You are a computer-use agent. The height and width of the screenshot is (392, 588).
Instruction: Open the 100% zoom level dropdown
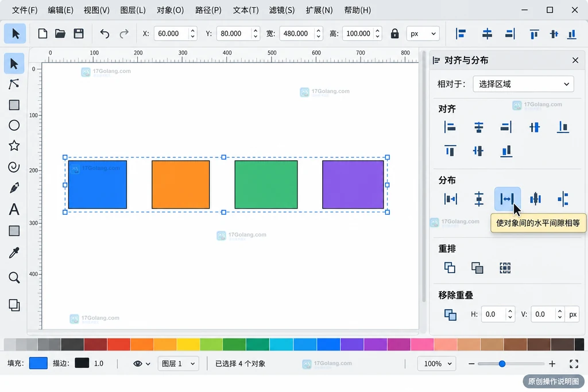click(437, 363)
